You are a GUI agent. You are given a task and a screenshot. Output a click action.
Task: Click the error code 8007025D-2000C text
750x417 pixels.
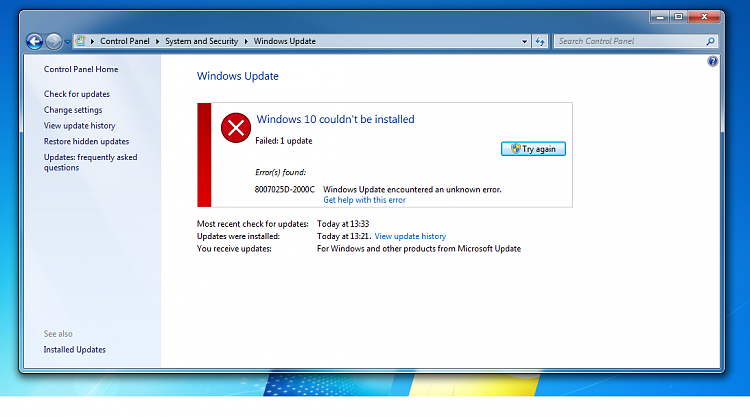(x=285, y=189)
